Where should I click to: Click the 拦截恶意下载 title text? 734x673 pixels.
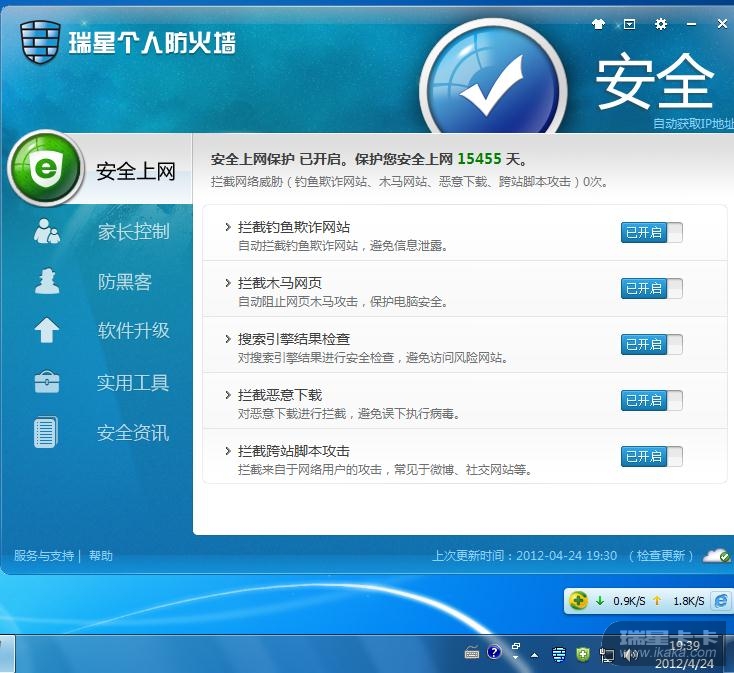click(x=280, y=395)
